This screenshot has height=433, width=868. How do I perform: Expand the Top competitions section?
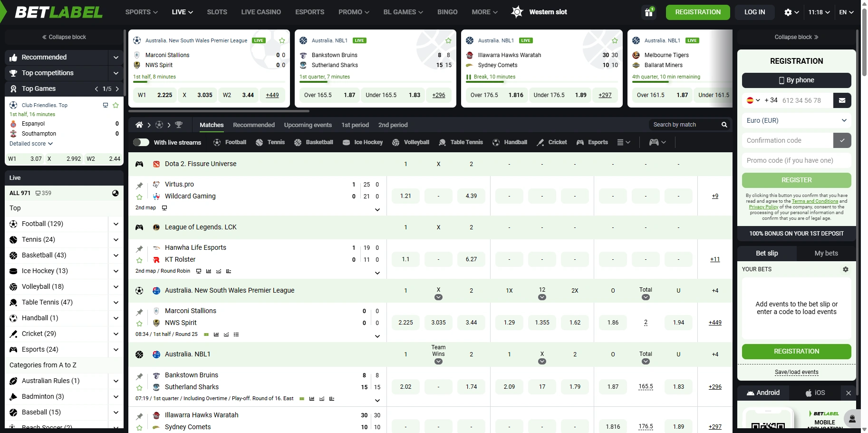(x=116, y=73)
